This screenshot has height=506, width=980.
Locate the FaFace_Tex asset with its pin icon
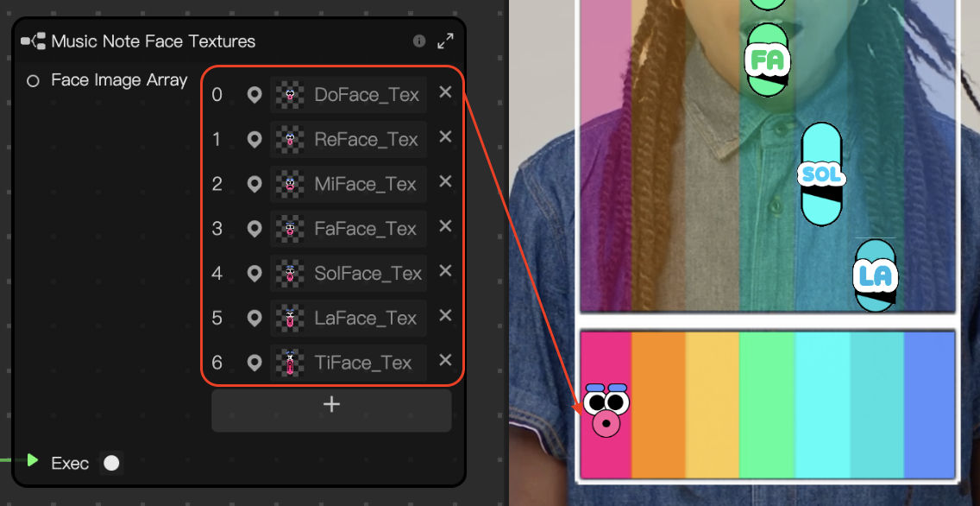[254, 229]
